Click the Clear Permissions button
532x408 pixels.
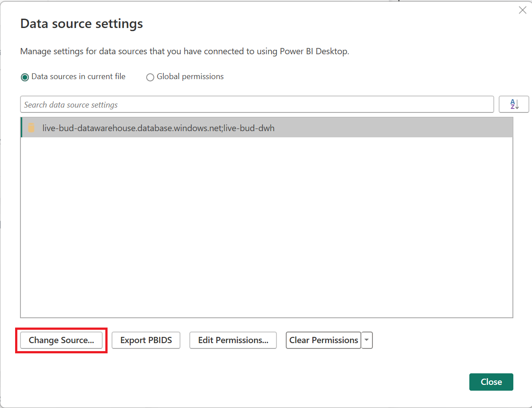[x=324, y=340]
